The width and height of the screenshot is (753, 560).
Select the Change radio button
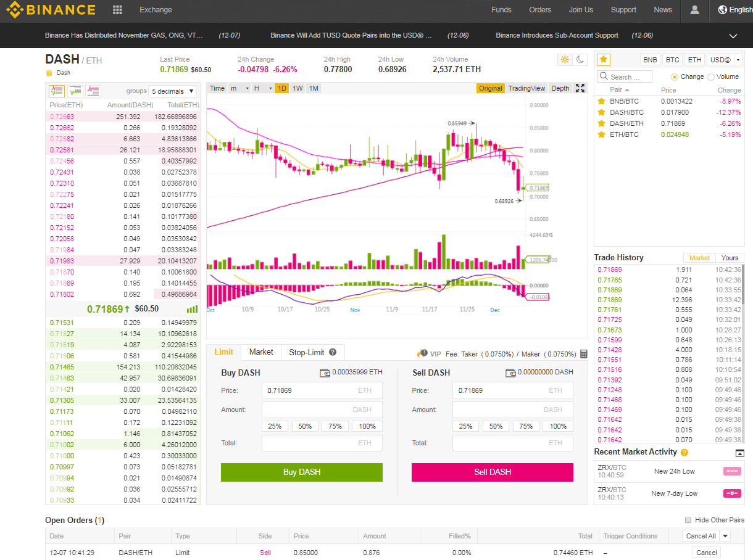[x=675, y=77]
